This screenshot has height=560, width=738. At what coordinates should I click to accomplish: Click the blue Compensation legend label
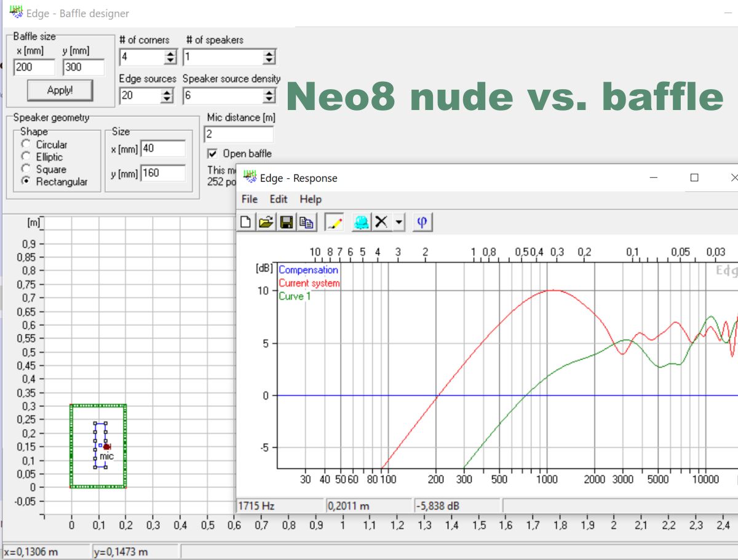pos(308,270)
